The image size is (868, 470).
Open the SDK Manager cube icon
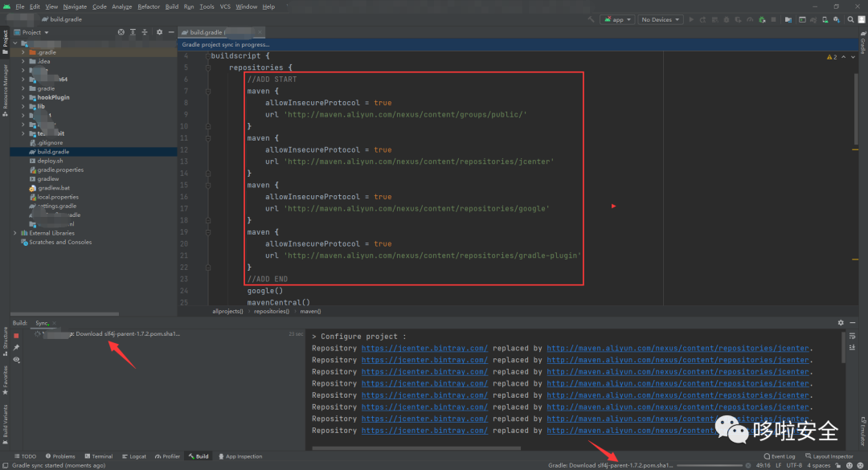(837, 19)
